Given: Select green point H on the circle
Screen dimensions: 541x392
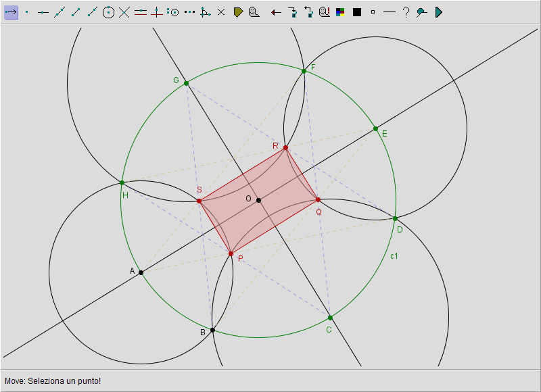Looking at the screenshot, I should [122, 182].
